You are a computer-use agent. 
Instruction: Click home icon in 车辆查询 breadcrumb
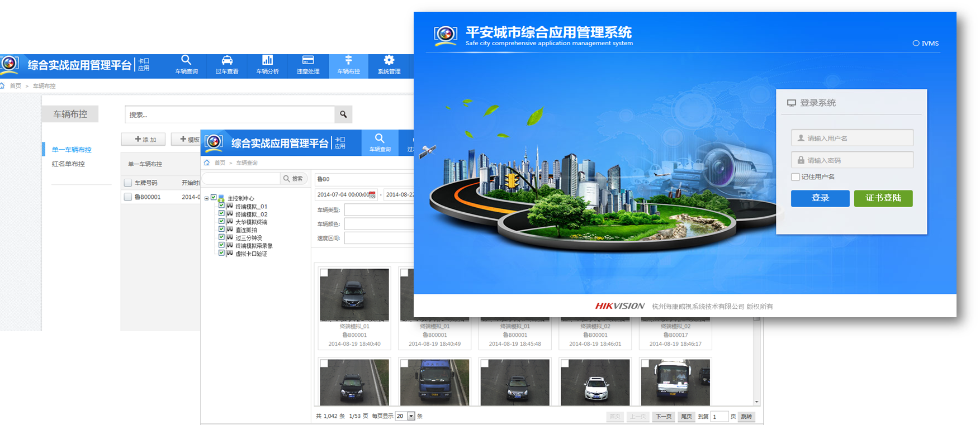coord(207,163)
